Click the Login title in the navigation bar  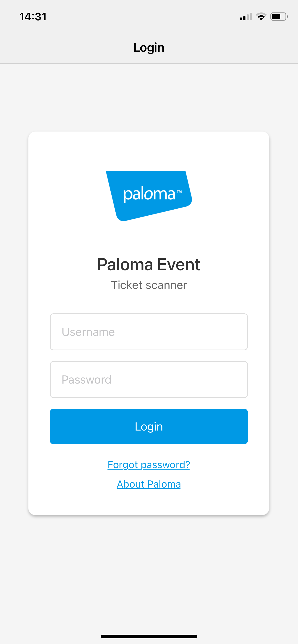(x=149, y=47)
